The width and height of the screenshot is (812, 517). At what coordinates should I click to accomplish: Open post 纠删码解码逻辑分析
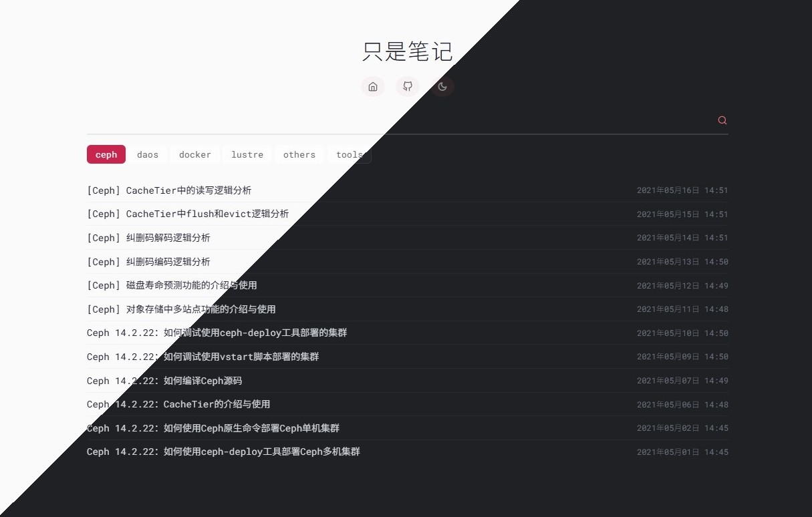(x=148, y=238)
